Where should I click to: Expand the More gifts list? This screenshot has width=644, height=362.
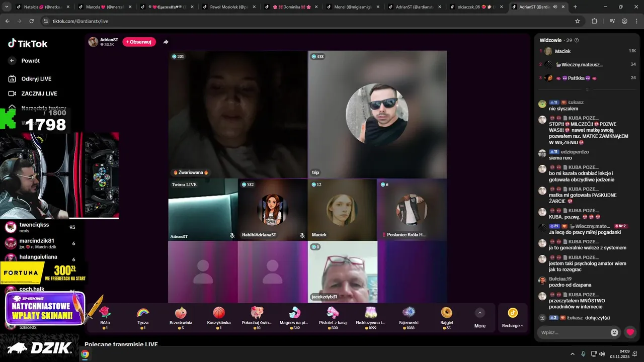point(480,318)
